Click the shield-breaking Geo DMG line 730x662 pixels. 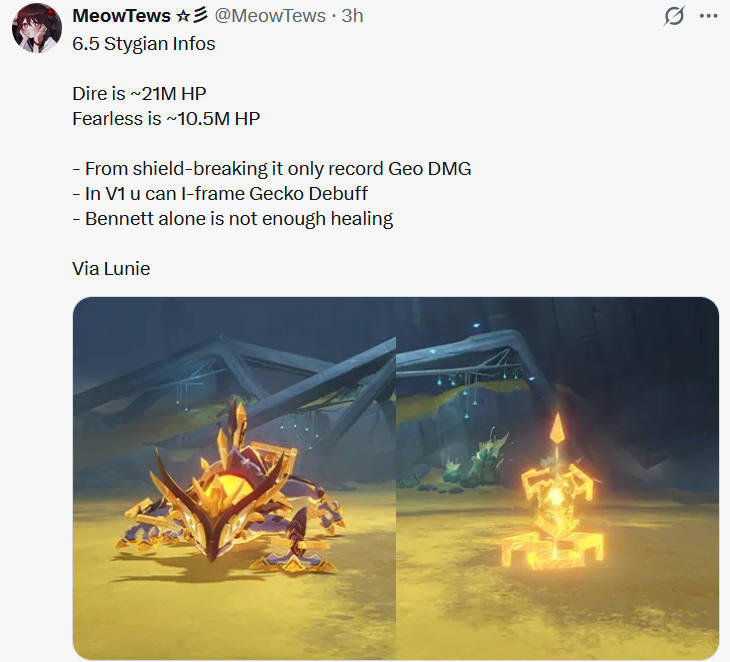click(x=272, y=169)
